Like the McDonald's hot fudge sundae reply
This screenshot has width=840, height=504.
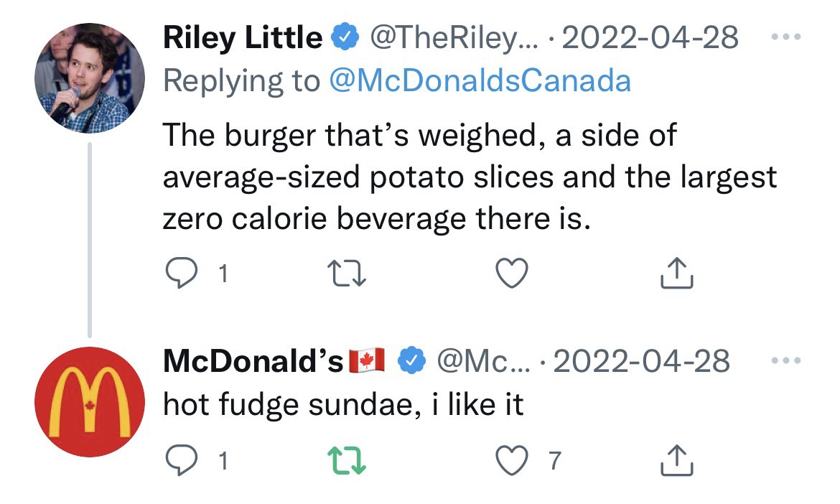click(512, 461)
